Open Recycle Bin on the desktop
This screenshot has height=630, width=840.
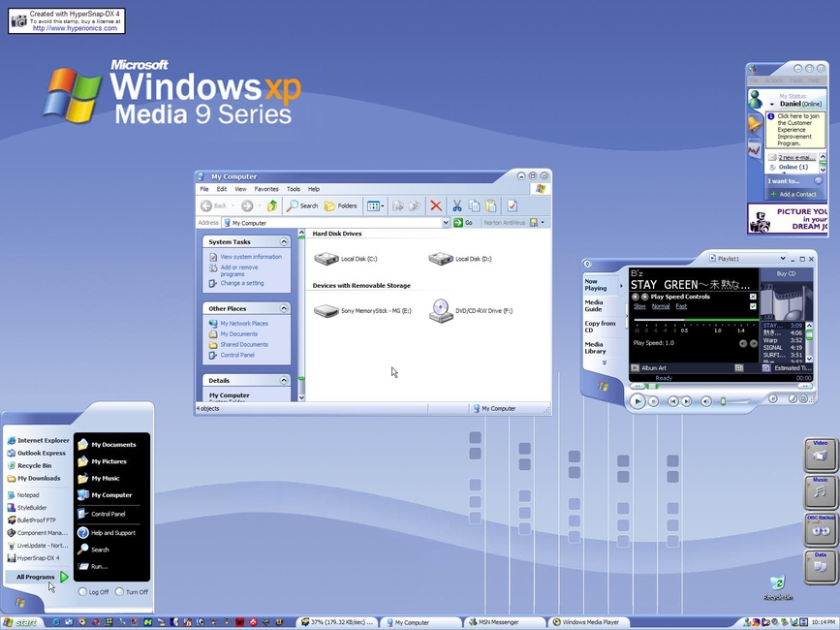click(777, 587)
